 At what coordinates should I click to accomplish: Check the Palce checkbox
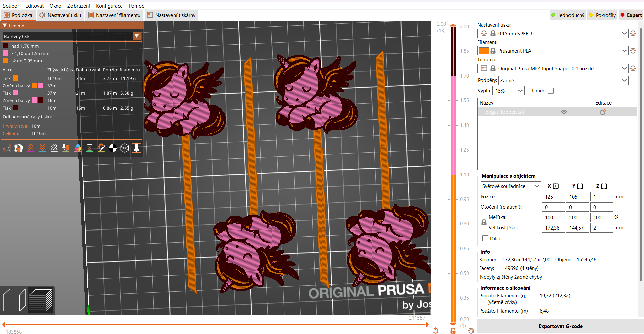pos(485,238)
